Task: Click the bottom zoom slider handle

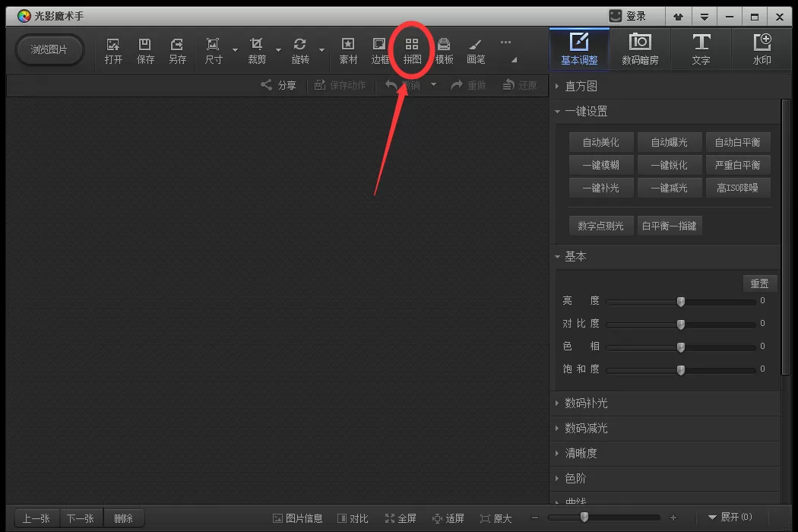Action: pos(584,518)
